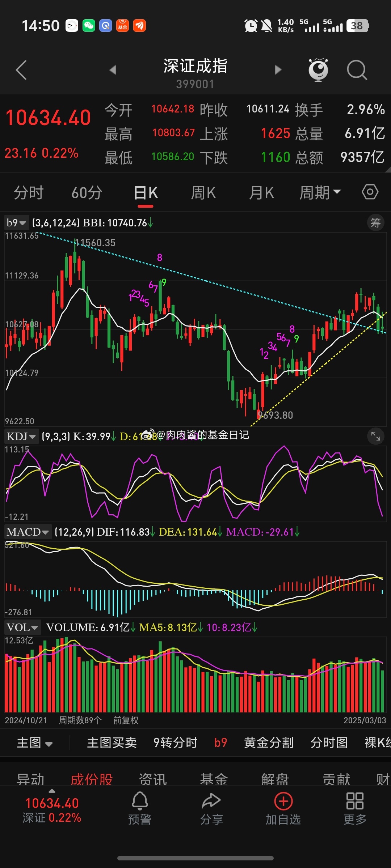This screenshot has width=391, height=868.
Task: Open the search magnifier icon
Action: click(x=357, y=69)
